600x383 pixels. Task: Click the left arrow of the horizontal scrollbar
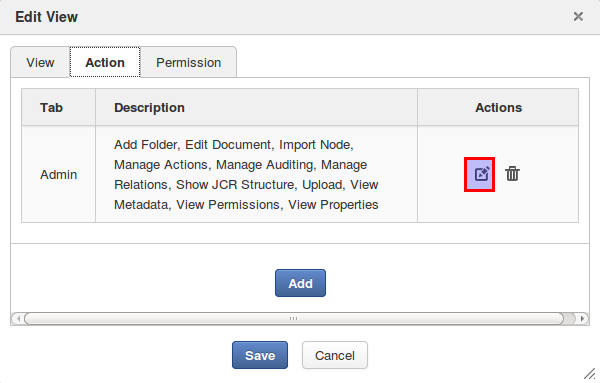point(18,318)
